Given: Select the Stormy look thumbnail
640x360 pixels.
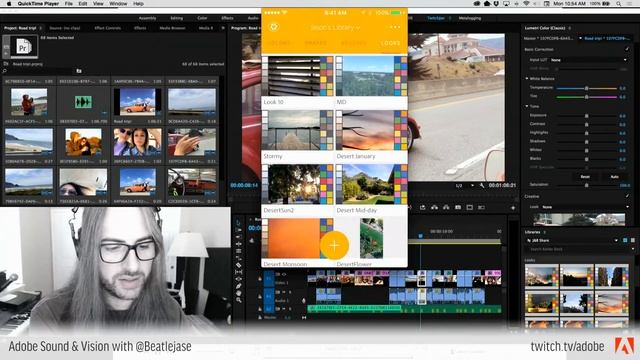Looking at the screenshot, I should point(297,130).
